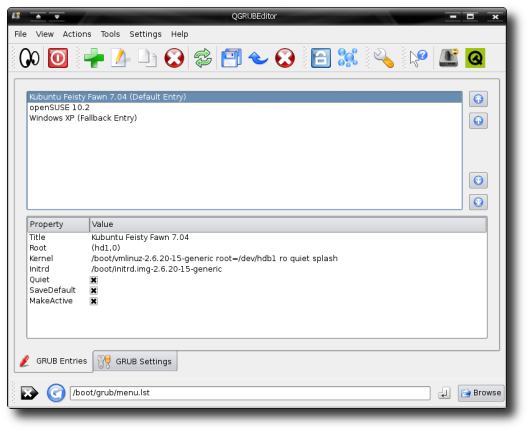The image size is (530, 432).
Task: Click the first red X remove entry icon
Action: [x=174, y=58]
